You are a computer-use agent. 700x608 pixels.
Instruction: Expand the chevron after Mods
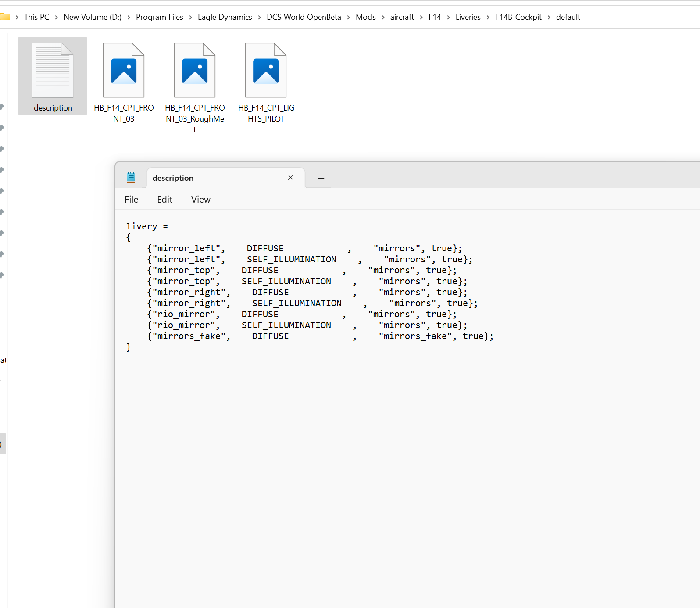383,18
